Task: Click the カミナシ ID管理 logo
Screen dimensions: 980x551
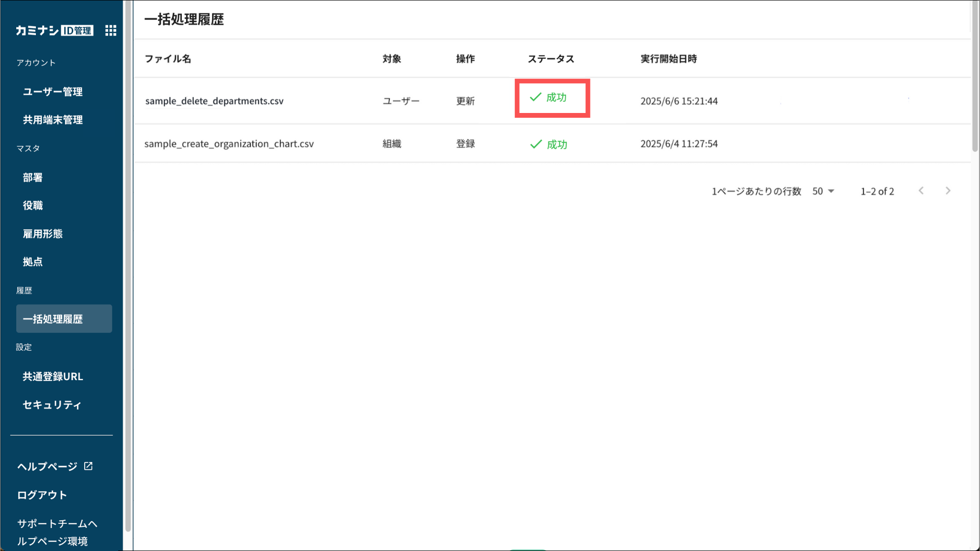Action: [54, 31]
